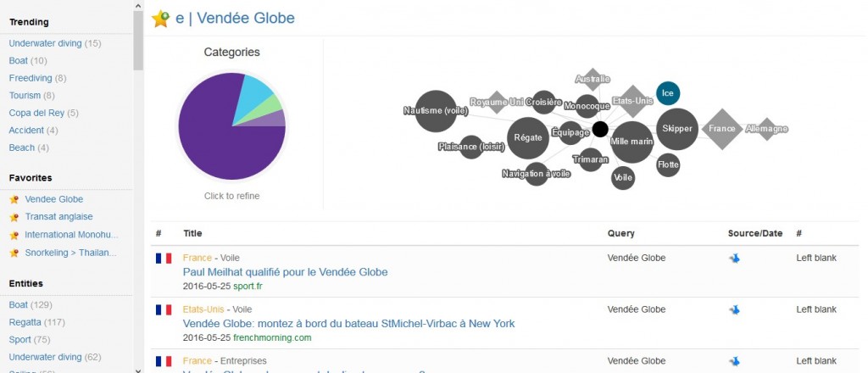Screen dimensions: 868x373
Task: Select the Croisière bubble in the graph
Action: coord(543,103)
